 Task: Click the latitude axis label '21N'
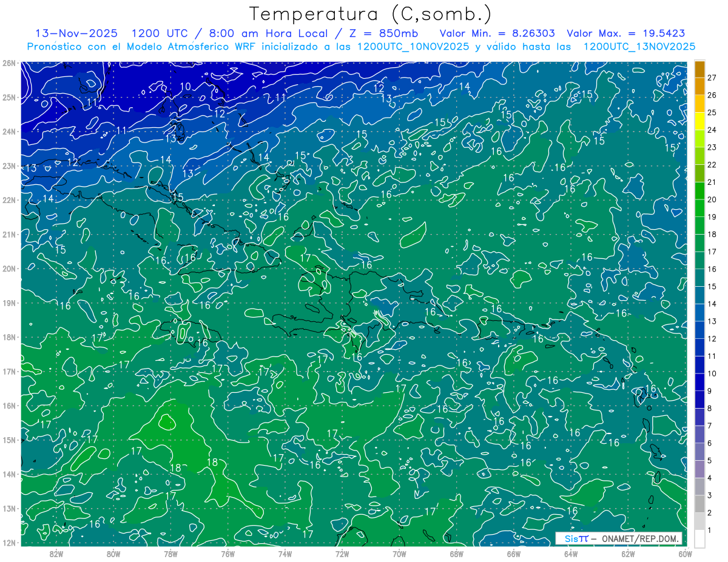[8, 234]
